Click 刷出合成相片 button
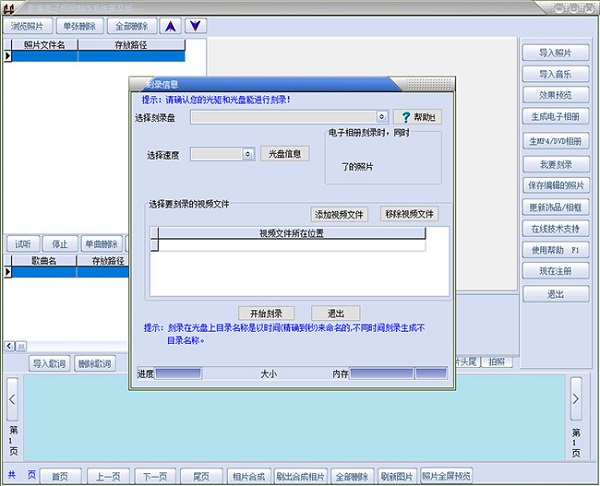Screen dimensions: 600x486 [301, 476]
